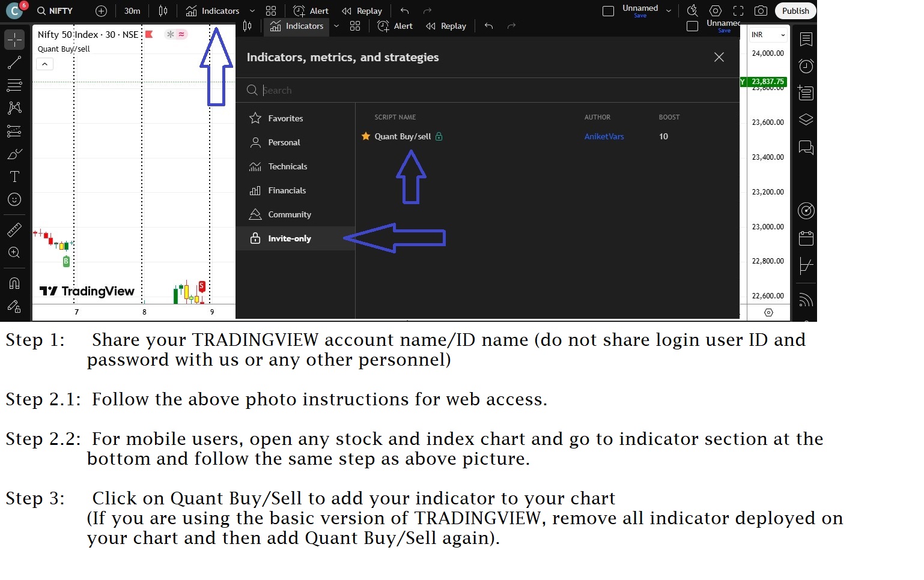Click the green 23,837.75 price label
Screen dimensions: 924x580
point(767,82)
